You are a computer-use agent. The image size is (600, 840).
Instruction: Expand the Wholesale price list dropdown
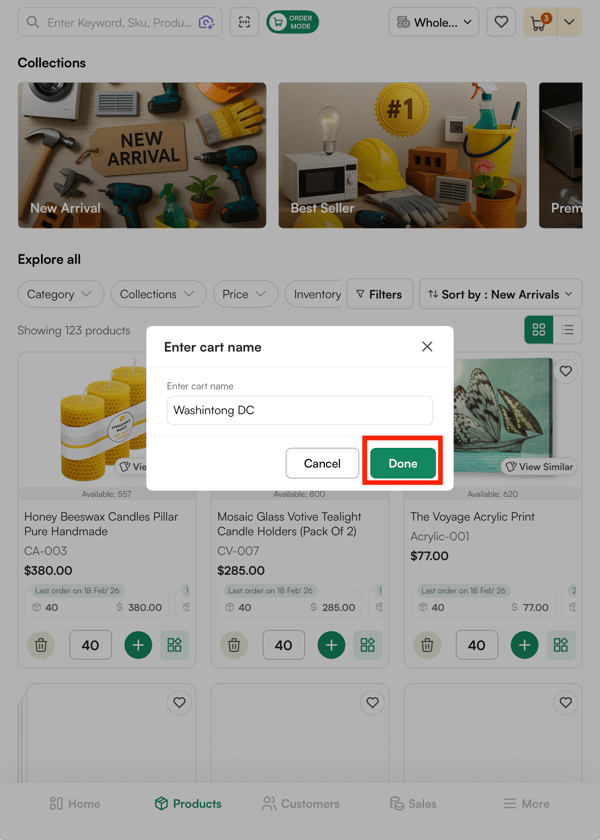[434, 22]
